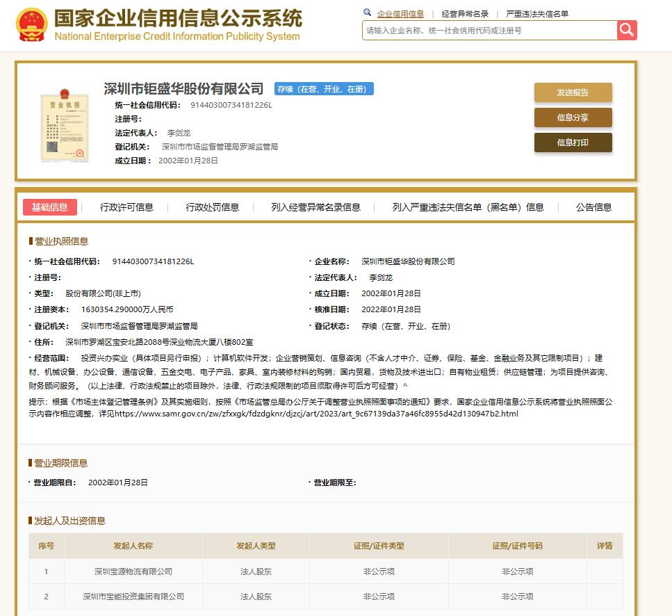Click sponsor row 深圳宝源物流有限公司

[x=133, y=572]
